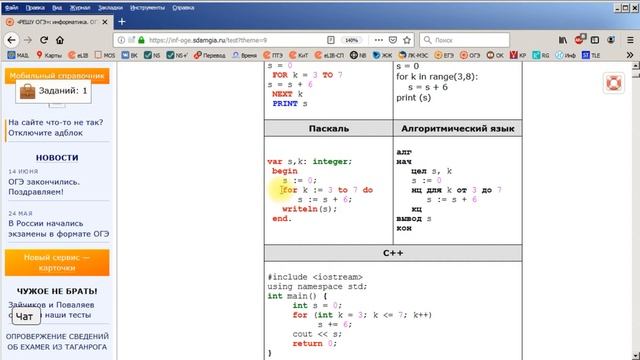Screen dimensions: 640x360
Task: Open the ЛК-МЭС bookmark
Action: pyautogui.click(x=413, y=55)
